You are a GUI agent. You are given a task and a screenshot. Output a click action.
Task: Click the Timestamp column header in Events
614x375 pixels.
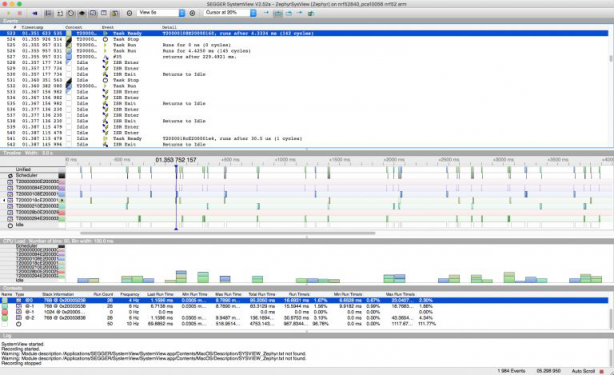(x=32, y=27)
